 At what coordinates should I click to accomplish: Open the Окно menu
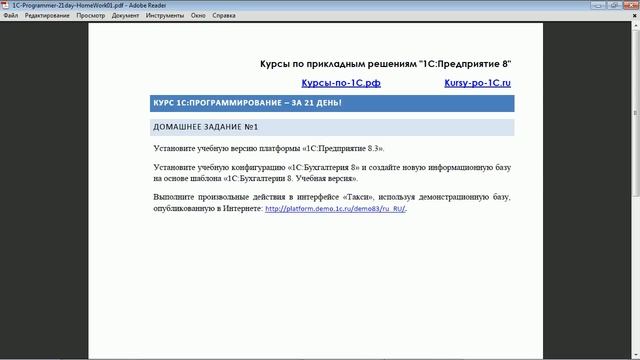coord(198,16)
